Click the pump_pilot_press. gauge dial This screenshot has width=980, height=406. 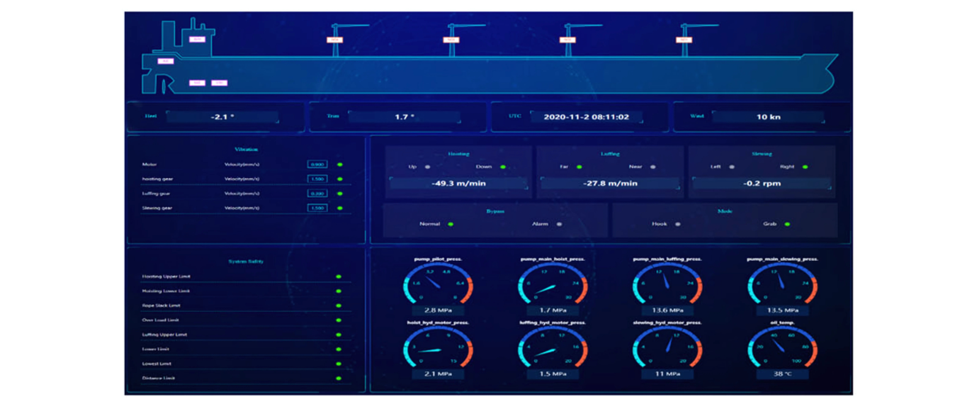(x=437, y=285)
